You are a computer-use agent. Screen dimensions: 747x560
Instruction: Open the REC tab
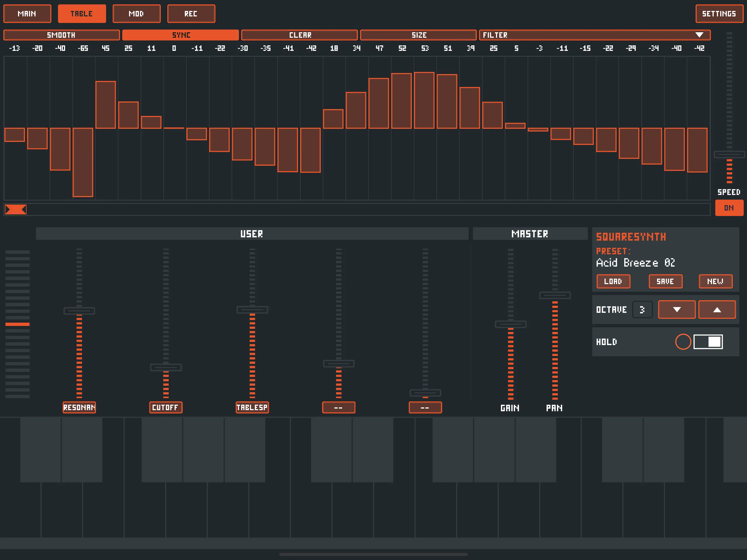tap(191, 14)
